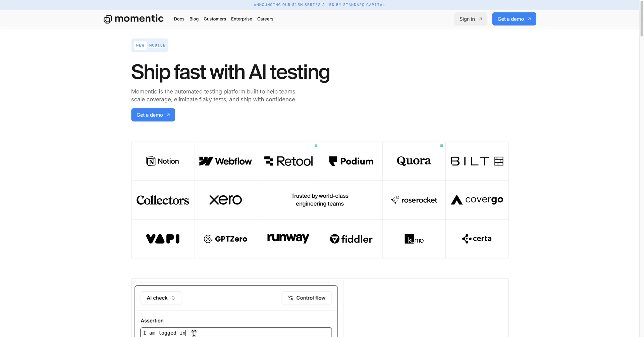Open the Enterprise nav link
The image size is (644, 337).
pyautogui.click(x=241, y=19)
